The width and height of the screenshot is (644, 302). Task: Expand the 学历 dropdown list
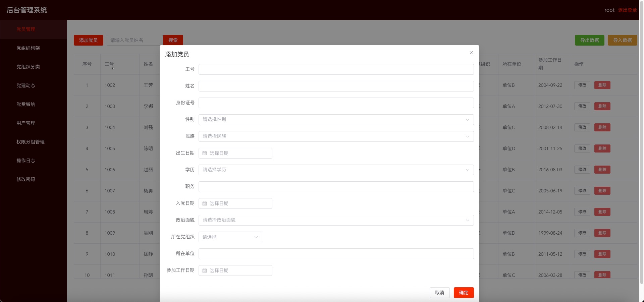pos(336,170)
